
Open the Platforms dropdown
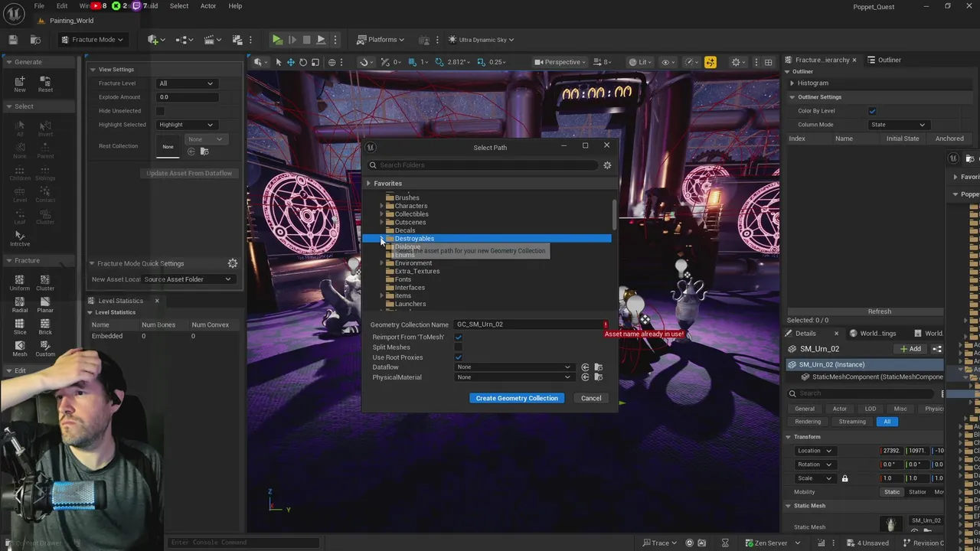coord(381,40)
